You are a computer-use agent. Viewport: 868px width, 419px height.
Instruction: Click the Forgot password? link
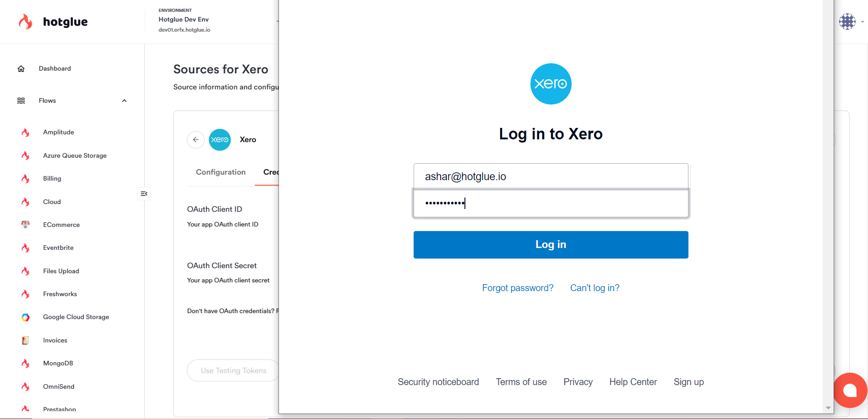tap(518, 288)
